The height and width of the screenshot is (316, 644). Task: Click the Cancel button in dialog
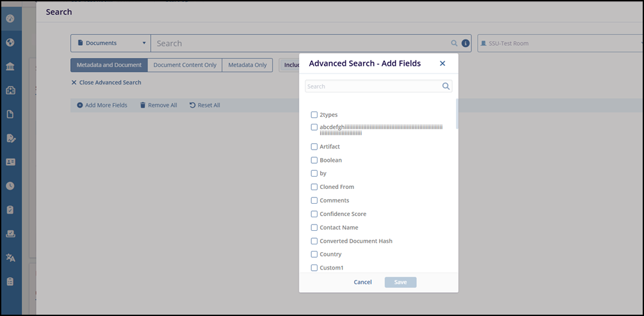coord(363,282)
